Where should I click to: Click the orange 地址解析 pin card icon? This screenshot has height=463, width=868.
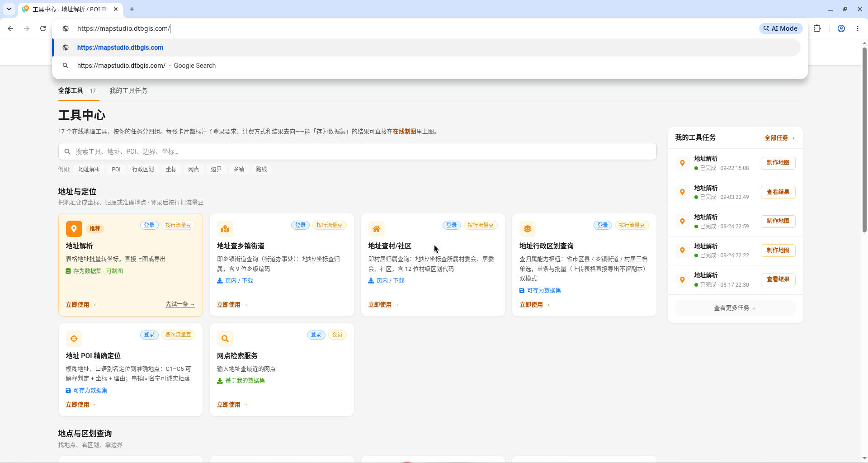(74, 229)
